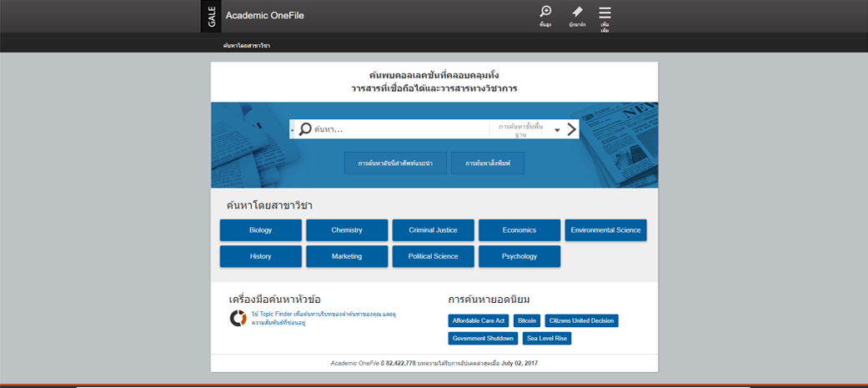Viewport: 868px width, 388px height.
Task: Click the July 02, 2017 update date
Action: pos(519,364)
